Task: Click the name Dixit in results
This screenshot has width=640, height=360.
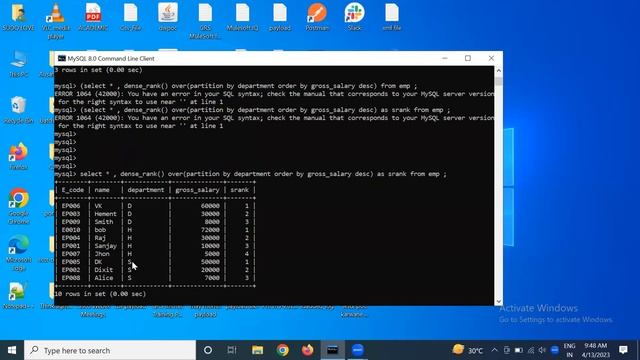Action: point(104,270)
